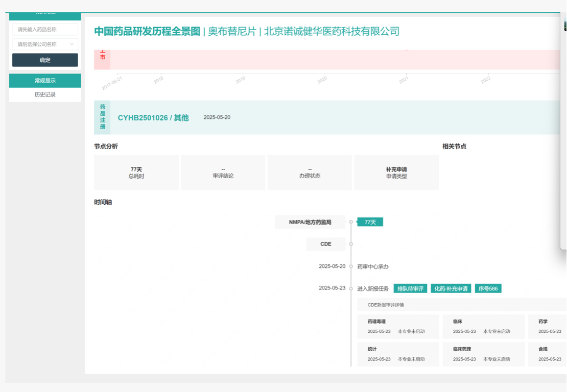
Task: Click the 相关节点 heading
Action: click(x=454, y=146)
